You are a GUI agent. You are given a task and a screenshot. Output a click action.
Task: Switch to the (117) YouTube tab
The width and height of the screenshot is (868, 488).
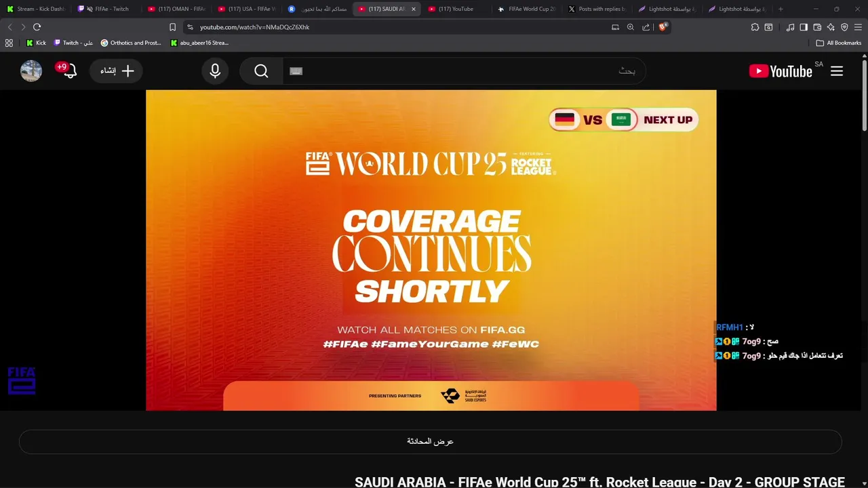coord(456,9)
